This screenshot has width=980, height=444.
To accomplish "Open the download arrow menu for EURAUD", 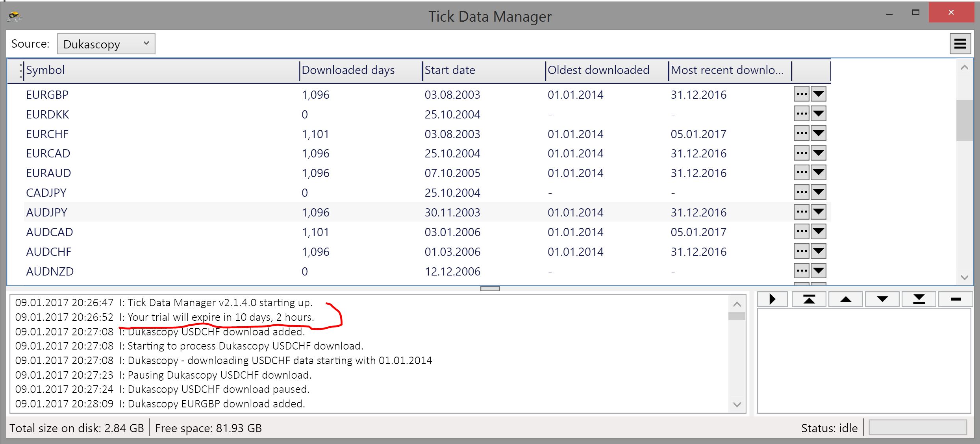I will 819,173.
